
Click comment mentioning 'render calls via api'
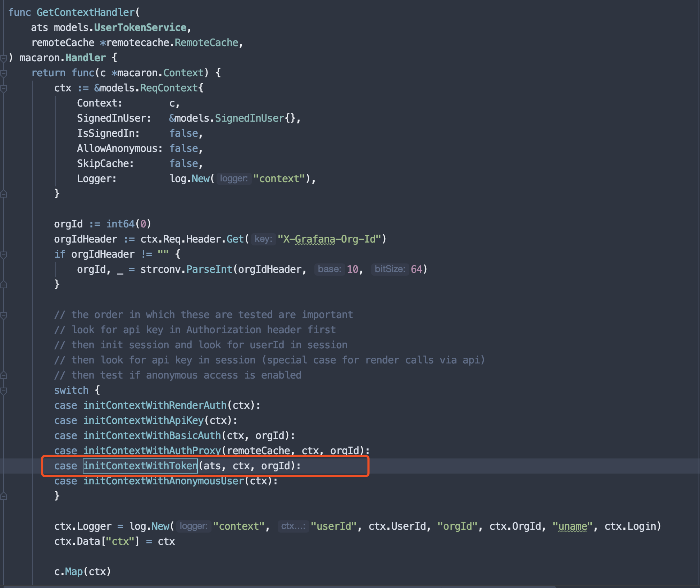[x=270, y=360]
